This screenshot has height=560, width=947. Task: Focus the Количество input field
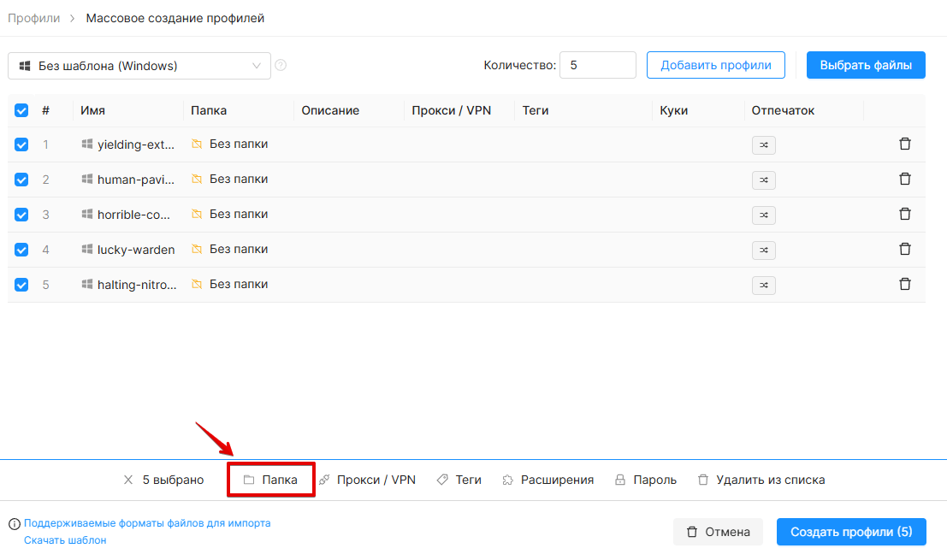coord(597,65)
